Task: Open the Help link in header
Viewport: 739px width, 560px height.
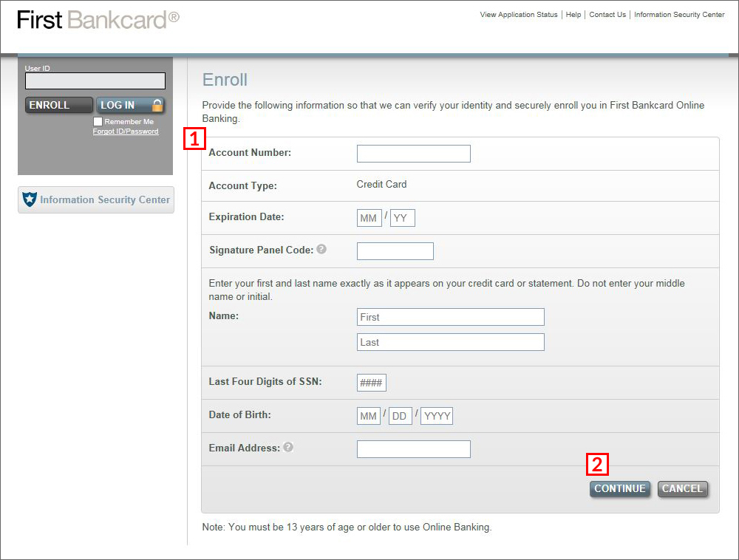Action: (573, 15)
